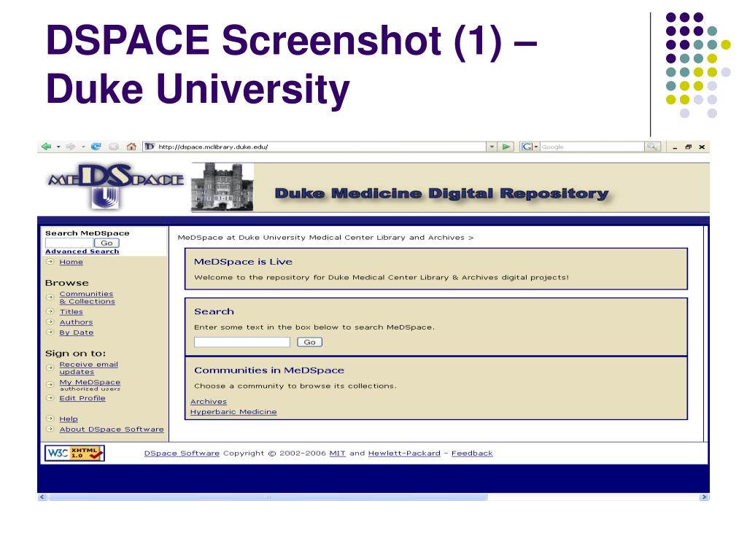
Task: Click the MeDSpace breadcrumb text
Action: coord(325,238)
